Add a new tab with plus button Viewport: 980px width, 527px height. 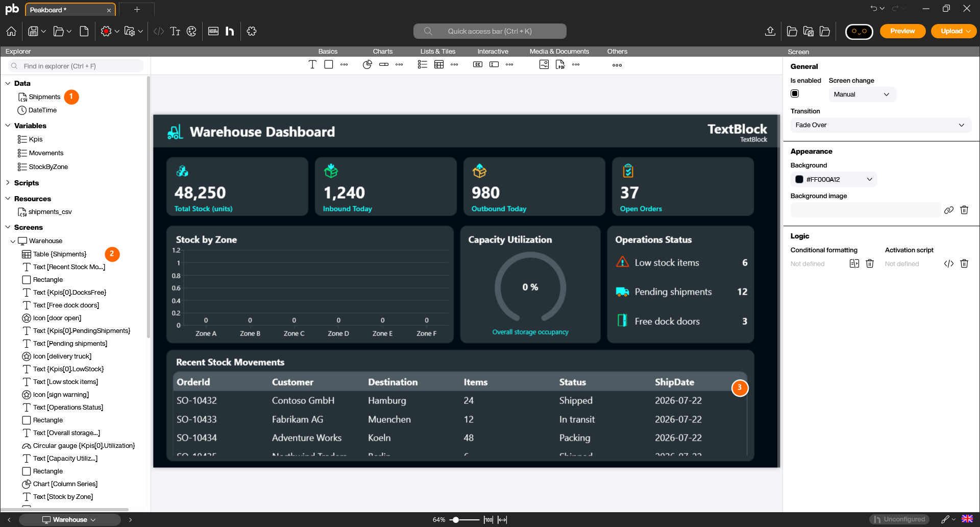[137, 10]
